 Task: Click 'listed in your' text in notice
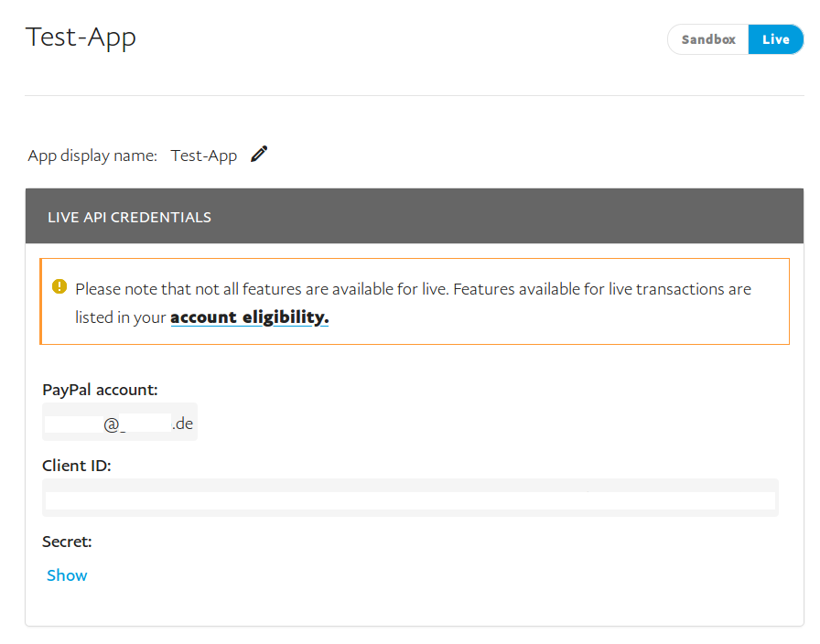(121, 317)
